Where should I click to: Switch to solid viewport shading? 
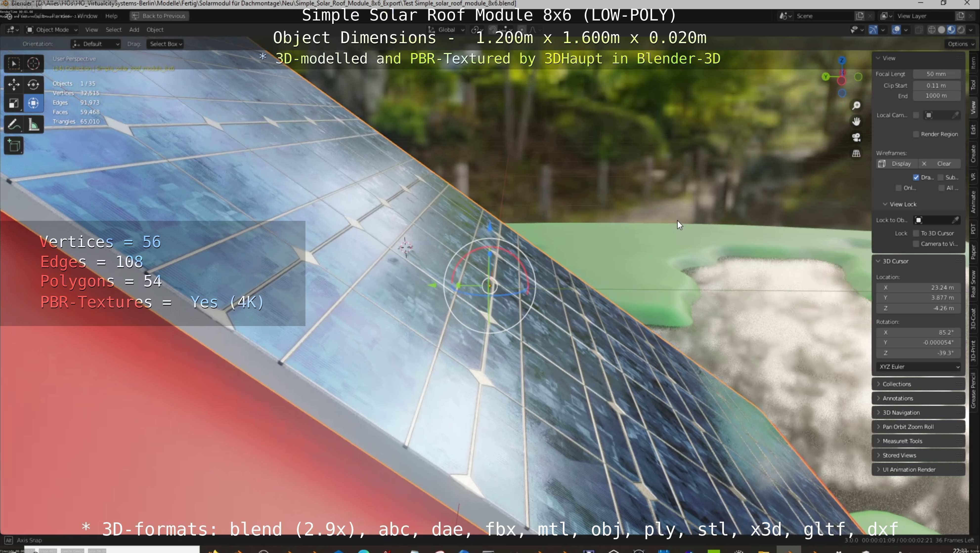tap(941, 30)
